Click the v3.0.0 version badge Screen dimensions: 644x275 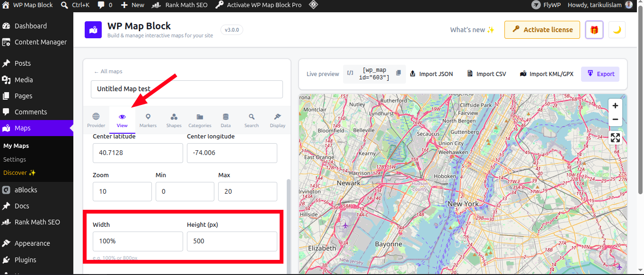pos(232,30)
